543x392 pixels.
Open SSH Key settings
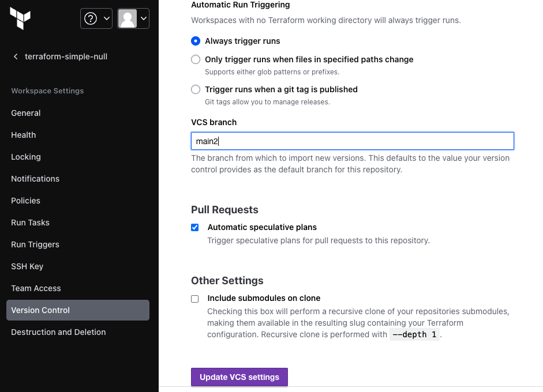(27, 266)
